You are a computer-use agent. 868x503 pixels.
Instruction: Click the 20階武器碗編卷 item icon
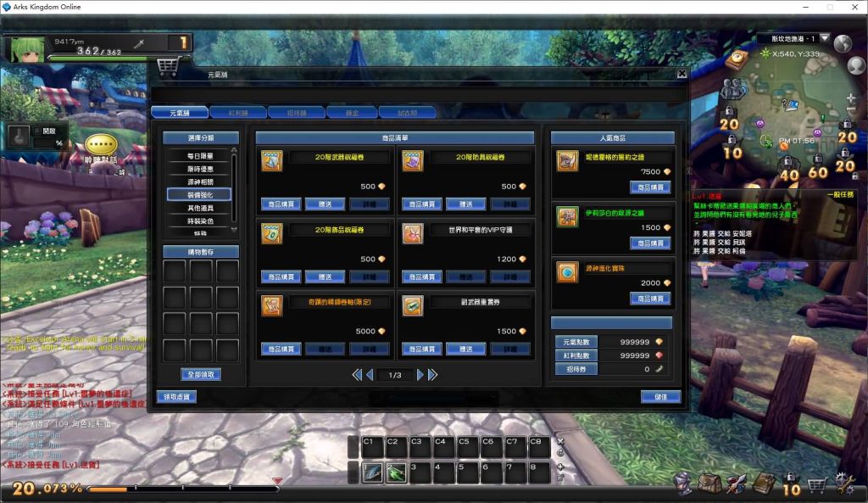[x=271, y=160]
